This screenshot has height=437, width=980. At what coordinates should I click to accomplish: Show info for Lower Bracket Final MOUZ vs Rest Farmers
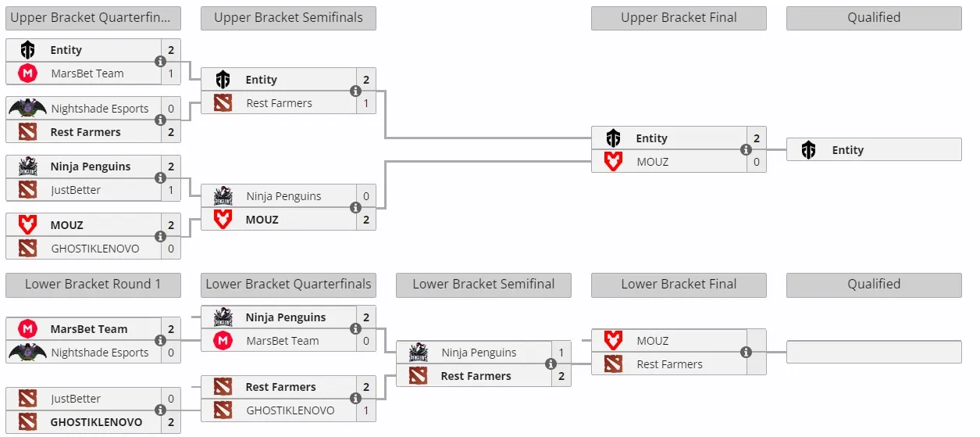(746, 353)
